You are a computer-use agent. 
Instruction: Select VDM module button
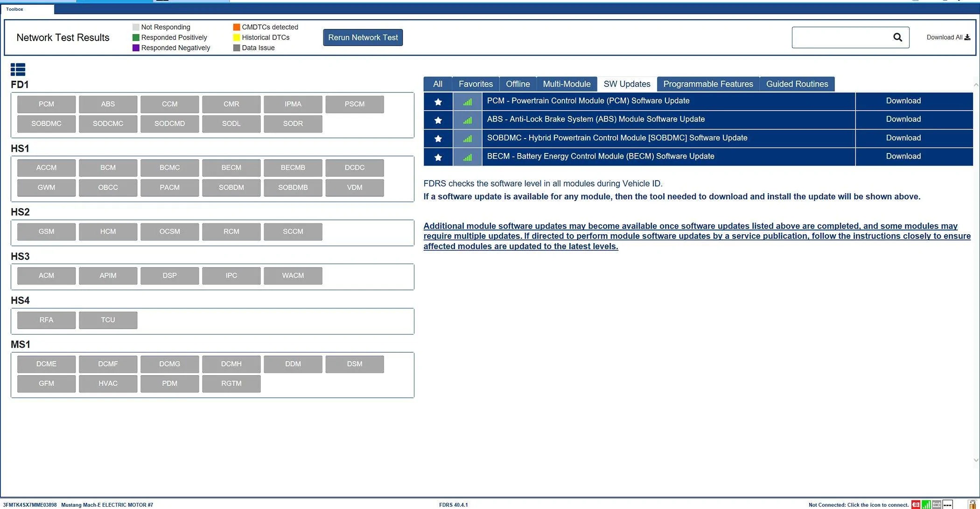pos(355,188)
